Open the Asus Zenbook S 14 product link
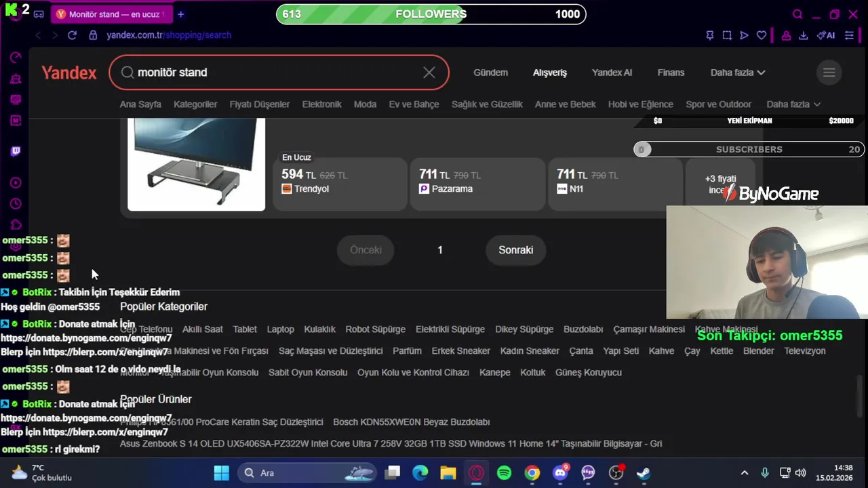The width and height of the screenshot is (868, 488). click(391, 444)
